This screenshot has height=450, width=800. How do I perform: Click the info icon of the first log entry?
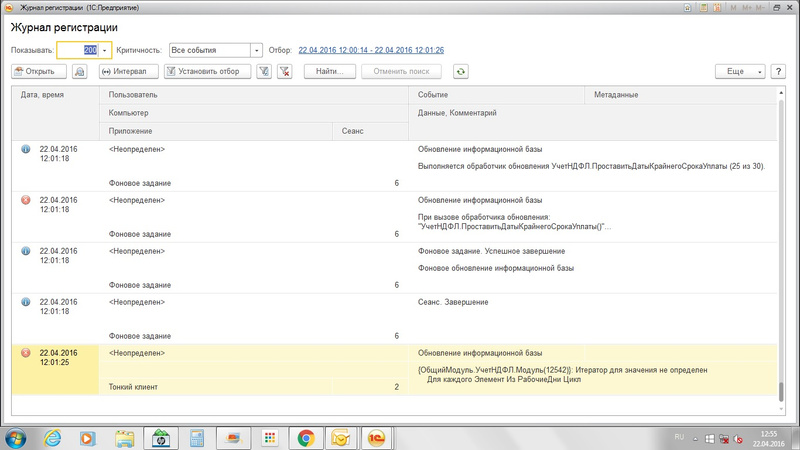26,149
